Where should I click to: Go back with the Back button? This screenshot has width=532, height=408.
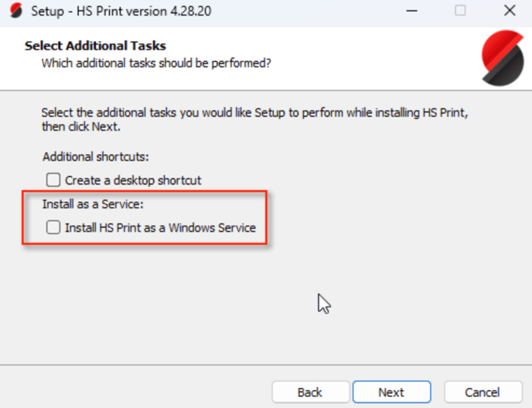point(310,392)
